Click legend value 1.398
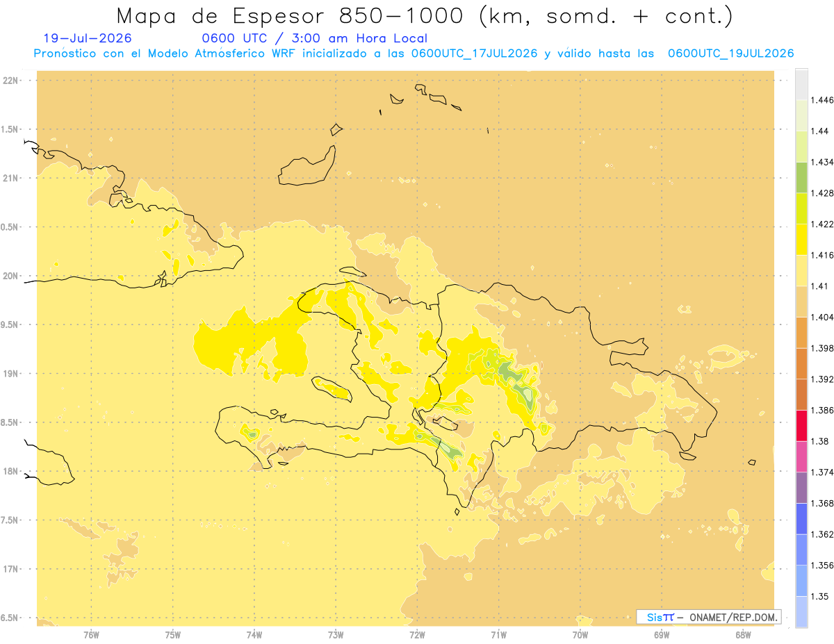The height and width of the screenshot is (644, 834). click(821, 348)
